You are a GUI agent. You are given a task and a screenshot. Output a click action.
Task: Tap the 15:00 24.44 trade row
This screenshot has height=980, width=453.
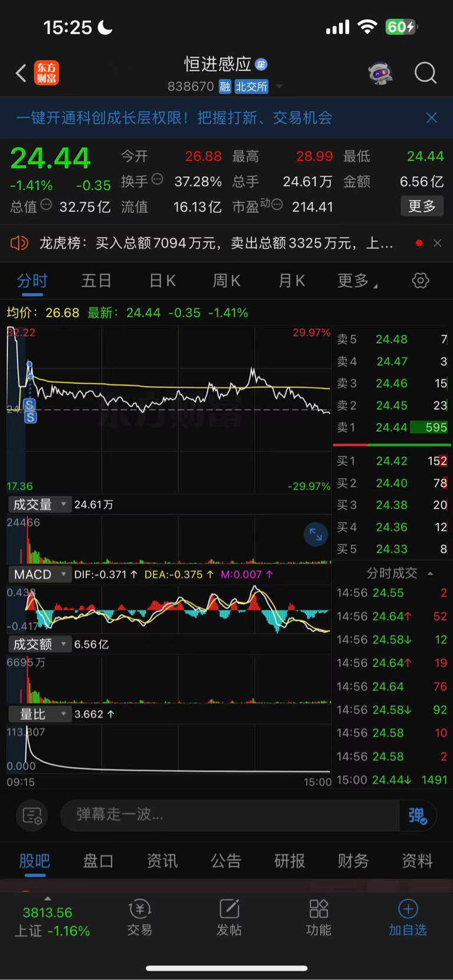[x=392, y=780]
